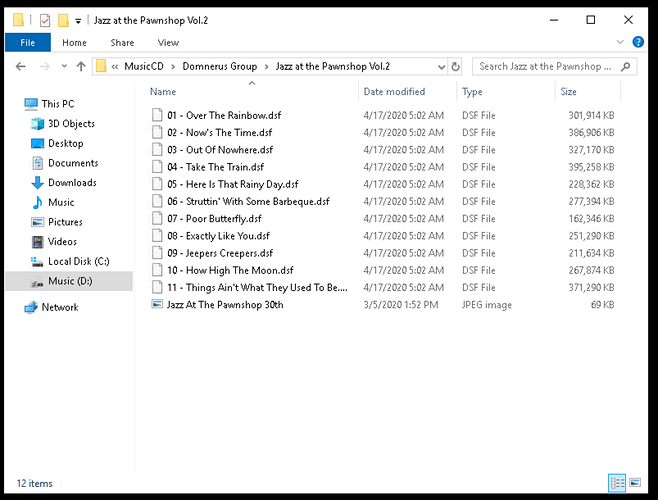
Task: Click the folder icon in title bar
Action: [18, 20]
